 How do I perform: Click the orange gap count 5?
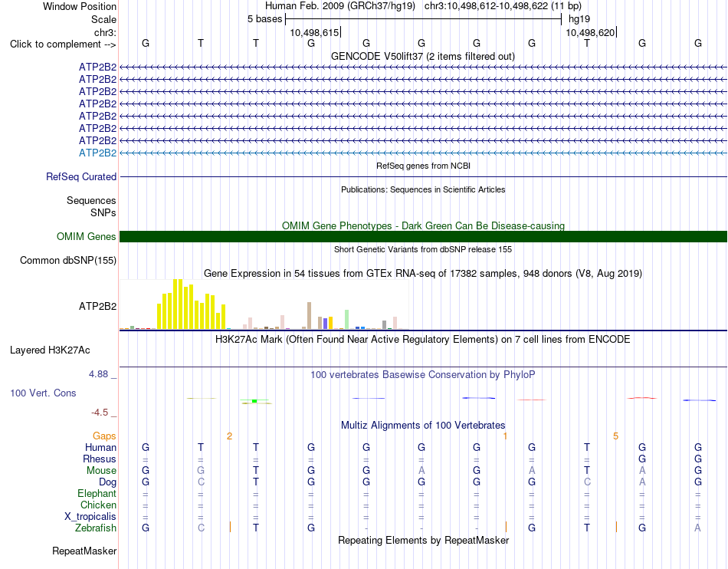coord(615,436)
